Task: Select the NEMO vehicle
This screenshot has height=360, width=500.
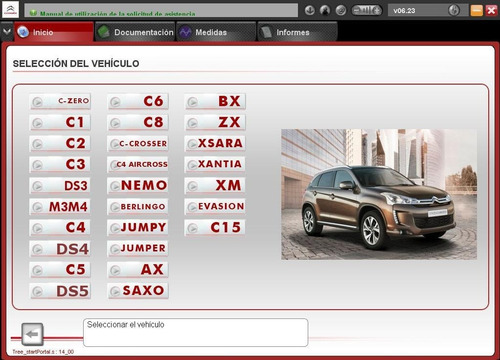Action: (x=138, y=185)
